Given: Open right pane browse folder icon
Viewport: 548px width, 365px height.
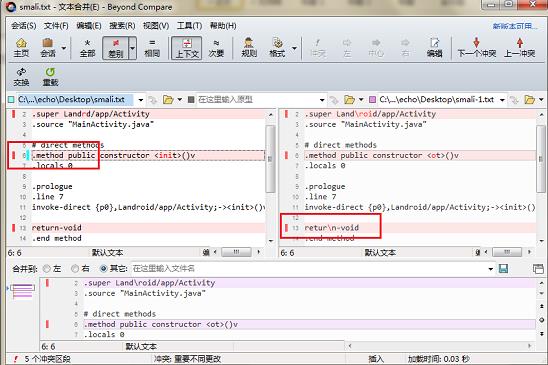Looking at the screenshot, I should click(529, 100).
